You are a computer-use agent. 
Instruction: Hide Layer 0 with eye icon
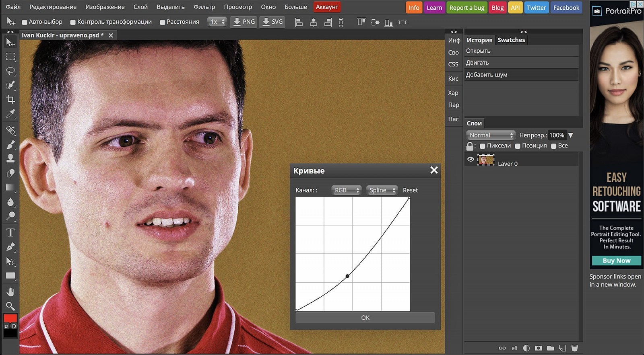click(x=470, y=160)
